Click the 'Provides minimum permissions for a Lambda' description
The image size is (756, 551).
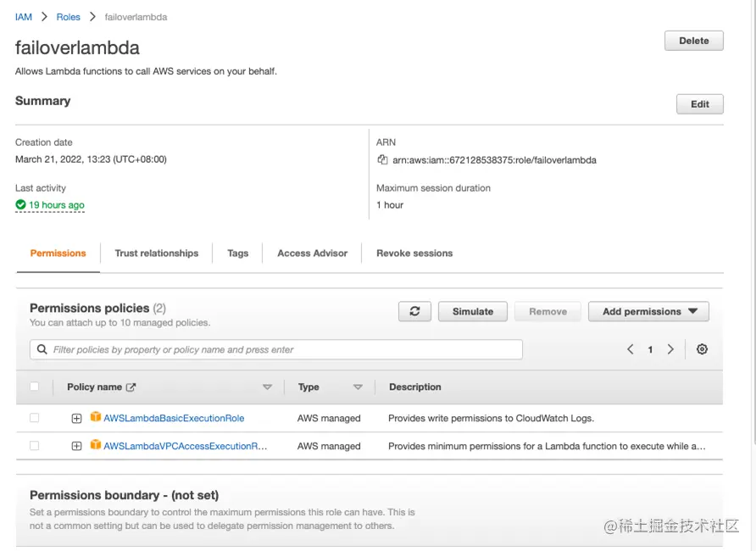[x=547, y=446]
